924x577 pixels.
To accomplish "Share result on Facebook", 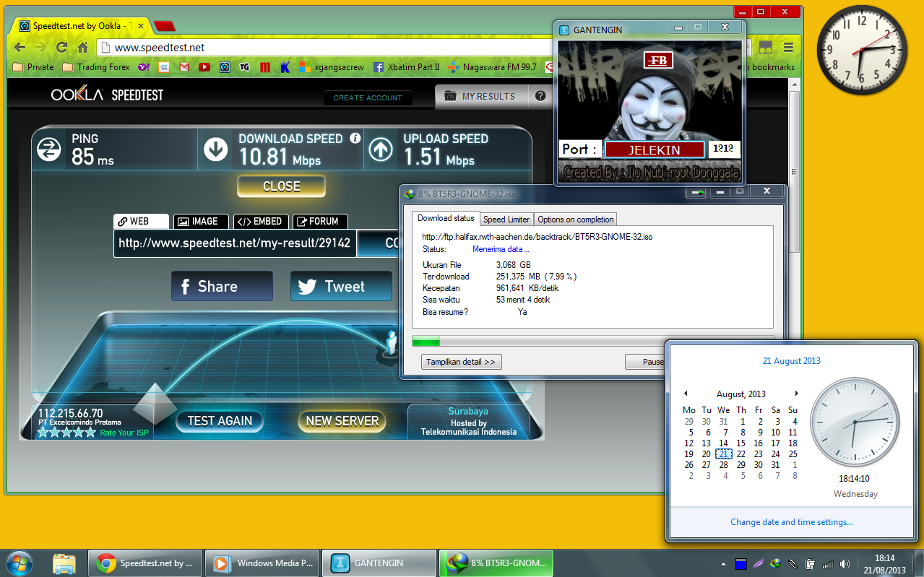I will click(x=223, y=287).
